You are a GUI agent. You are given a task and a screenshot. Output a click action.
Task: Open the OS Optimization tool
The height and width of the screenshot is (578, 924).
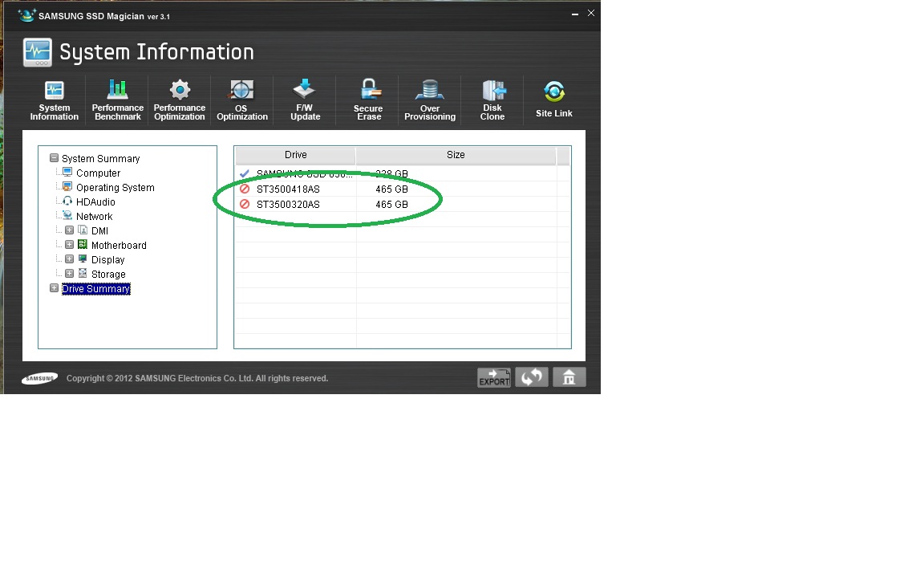(241, 100)
